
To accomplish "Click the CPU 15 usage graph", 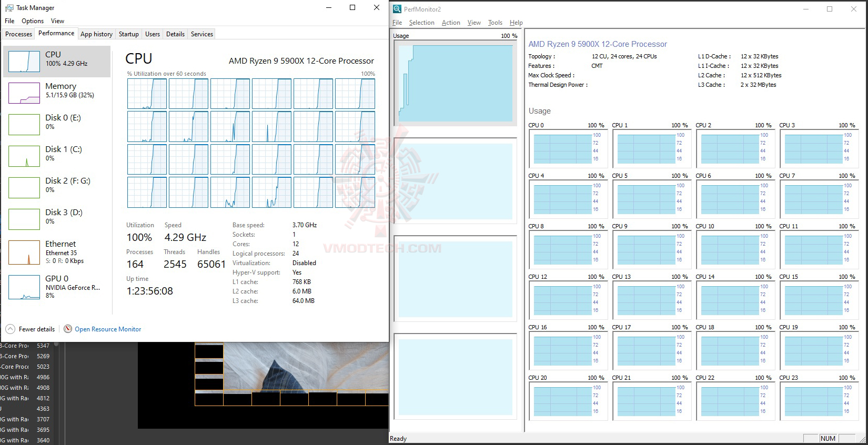I will pyautogui.click(x=819, y=300).
